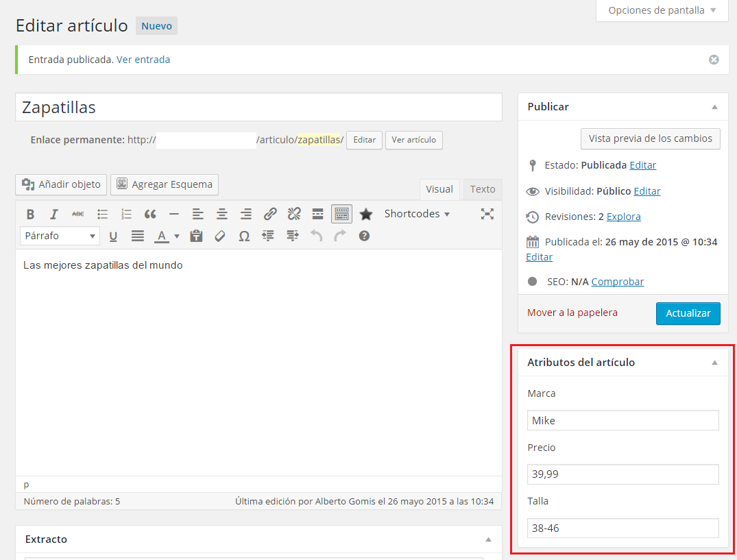Edit the Visibilidad setting

[x=647, y=191]
